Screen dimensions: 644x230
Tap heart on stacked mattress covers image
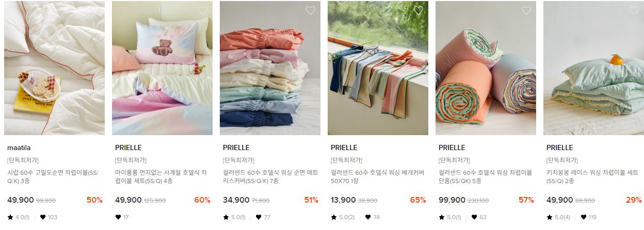[x=311, y=10]
